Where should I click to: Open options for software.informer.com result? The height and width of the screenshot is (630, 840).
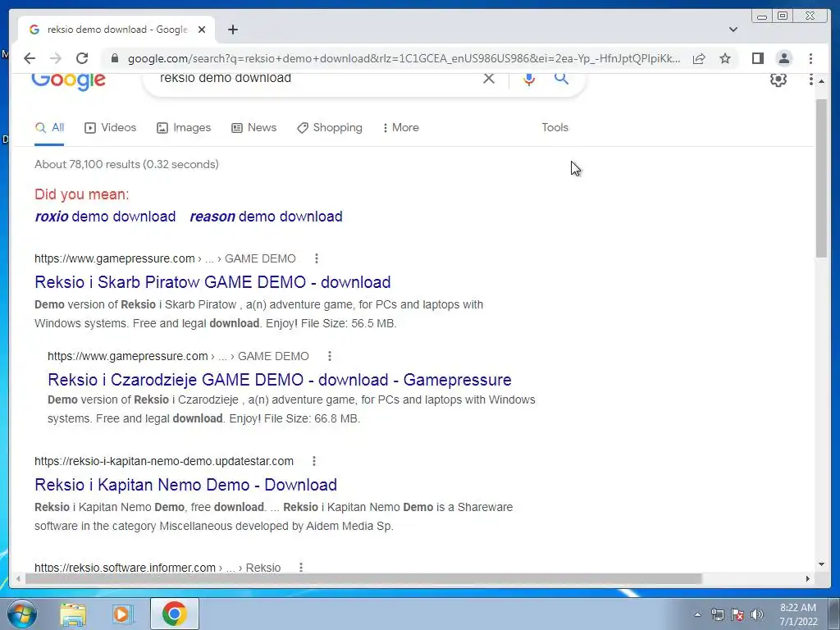pyautogui.click(x=301, y=567)
